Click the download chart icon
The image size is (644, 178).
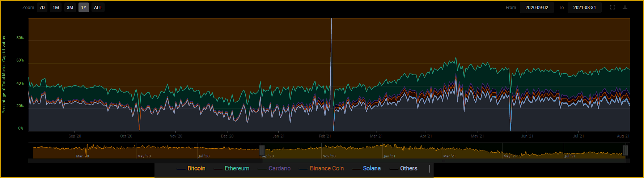point(625,7)
